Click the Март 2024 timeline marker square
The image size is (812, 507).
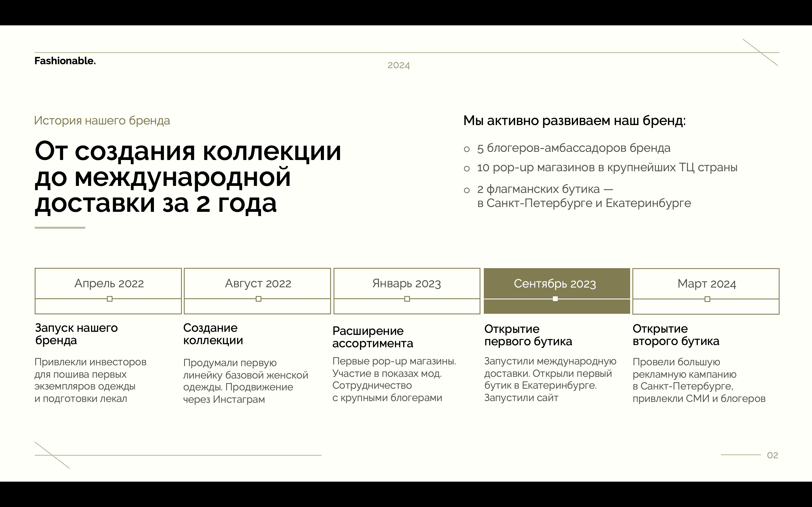pyautogui.click(x=707, y=299)
